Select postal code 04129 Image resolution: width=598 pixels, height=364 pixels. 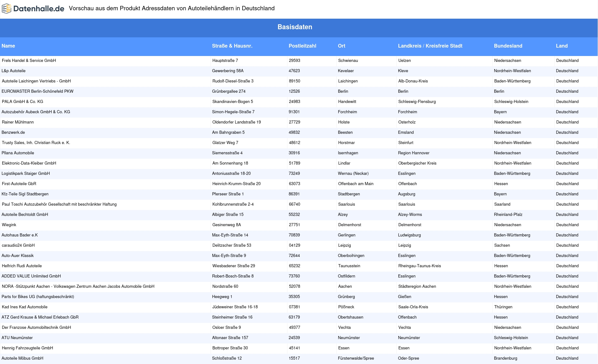pyautogui.click(x=295, y=245)
